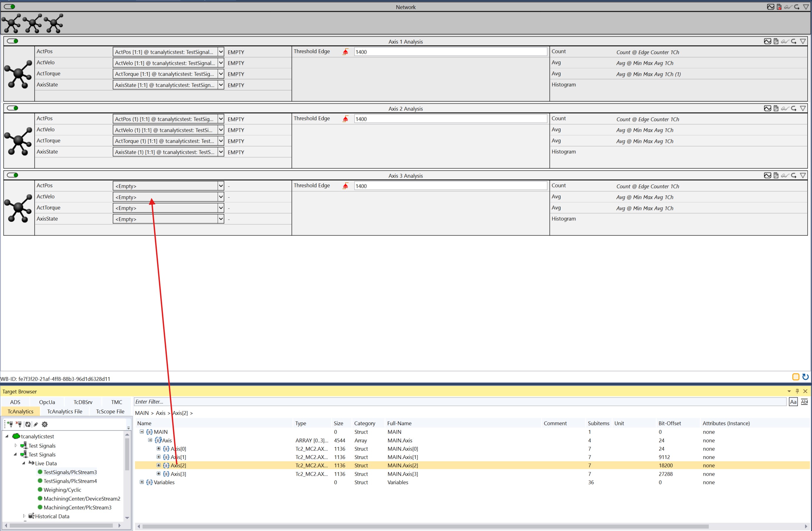Viewport: 812px width, 531px height.
Task: Collapse the Network module with triangle
Action: [x=806, y=7]
